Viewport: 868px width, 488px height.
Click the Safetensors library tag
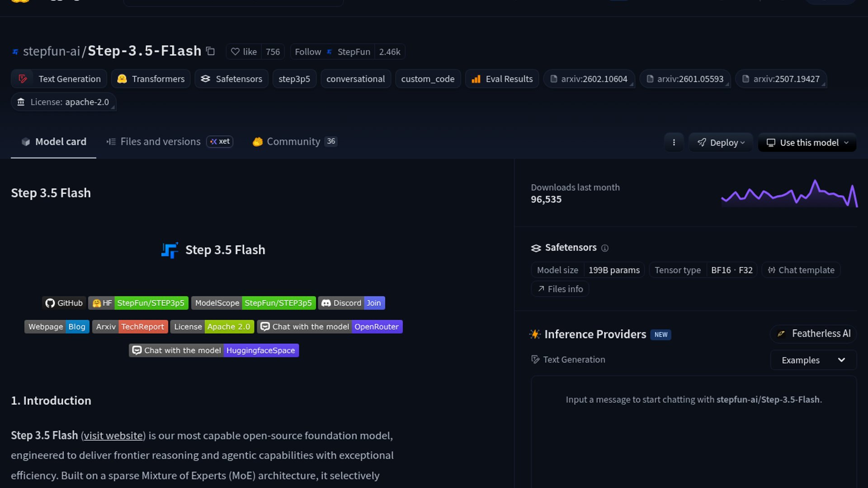[231, 79]
